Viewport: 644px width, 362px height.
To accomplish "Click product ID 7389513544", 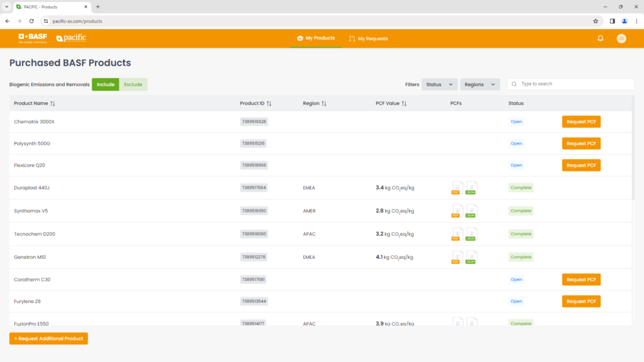I will tap(254, 301).
